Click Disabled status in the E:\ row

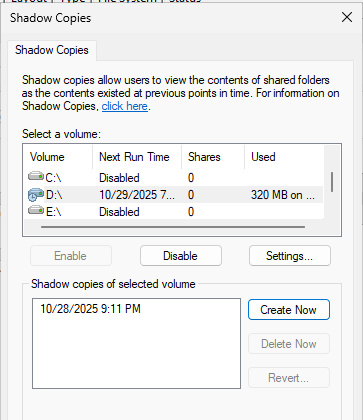(119, 212)
